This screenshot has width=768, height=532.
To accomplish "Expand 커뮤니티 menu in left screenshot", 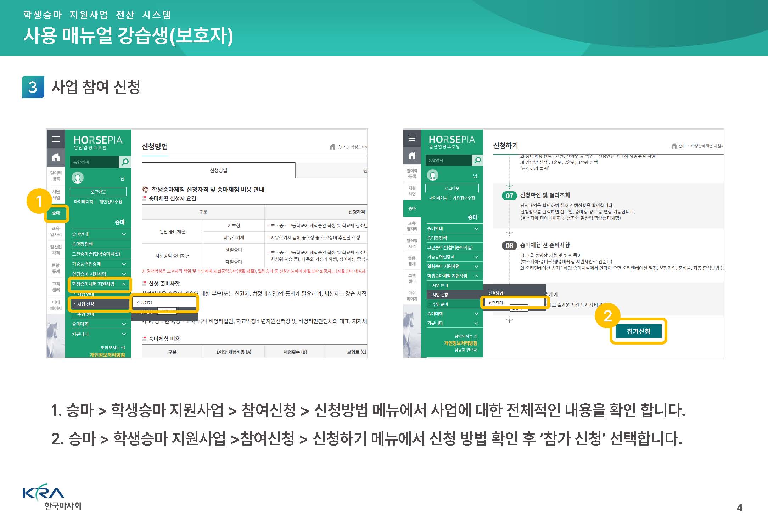I will [98, 334].
